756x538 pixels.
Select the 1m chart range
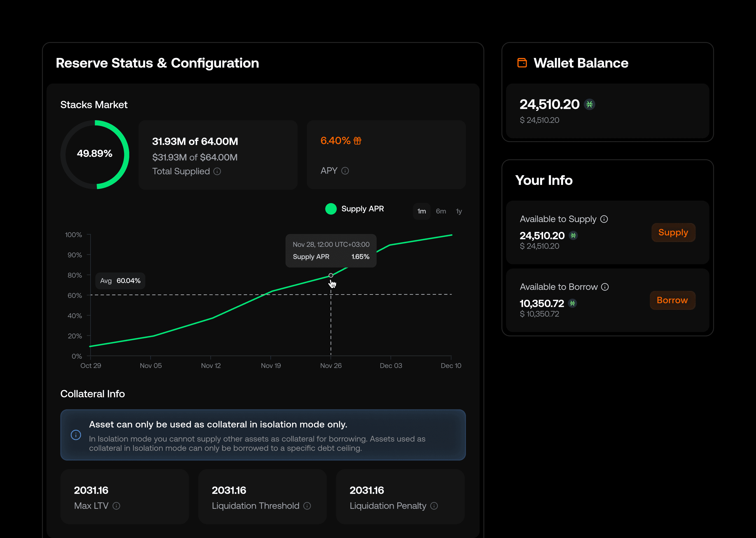coord(421,211)
